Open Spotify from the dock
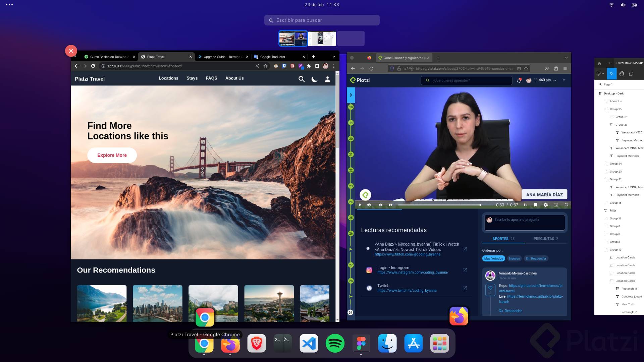644x362 pixels. pyautogui.click(x=335, y=343)
